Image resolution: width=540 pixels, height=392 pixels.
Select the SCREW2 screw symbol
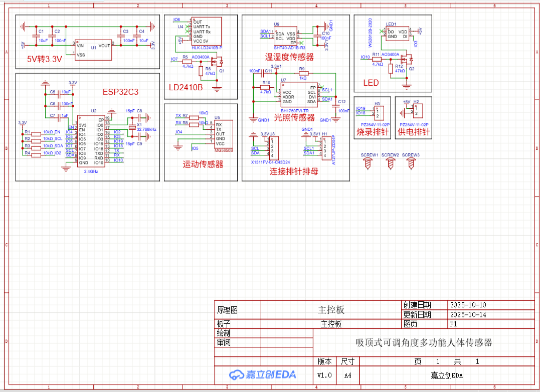pos(391,163)
